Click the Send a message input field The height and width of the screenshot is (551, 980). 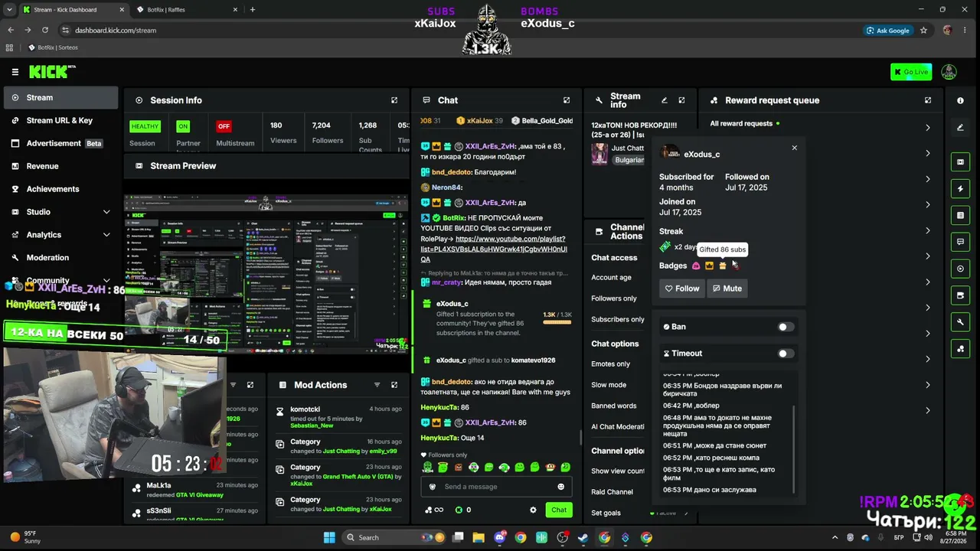pos(498,487)
